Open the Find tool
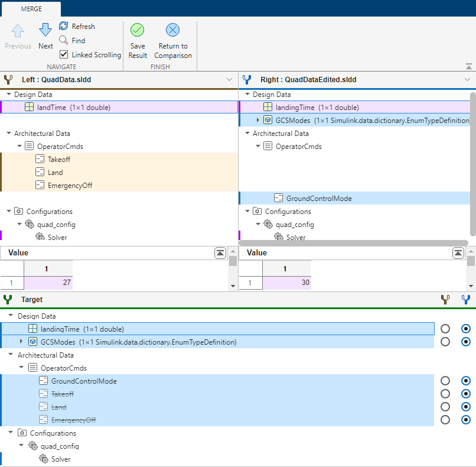The width and height of the screenshot is (476, 467). [x=63, y=40]
